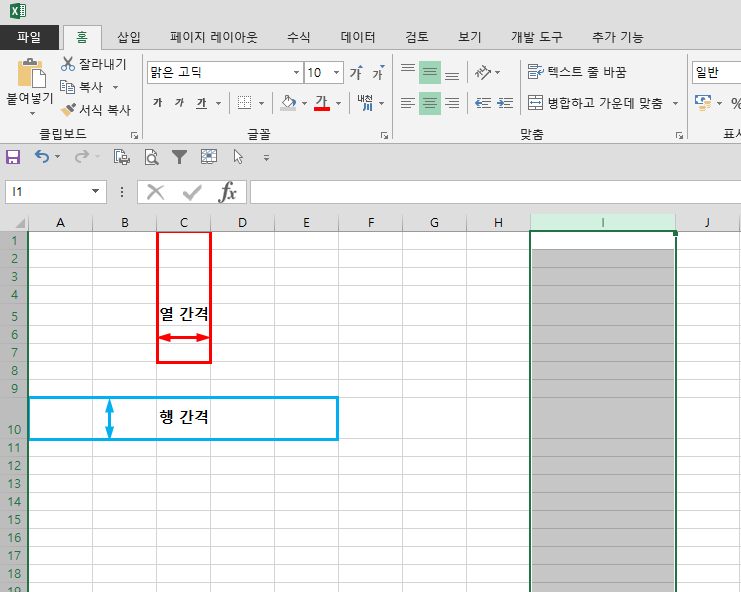Screen dimensions: 741x592
Task: Open fill color dropdown arrow
Action: (x=304, y=103)
